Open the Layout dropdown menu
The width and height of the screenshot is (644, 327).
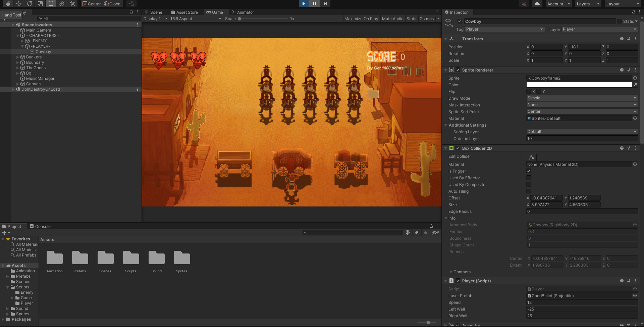click(x=623, y=4)
